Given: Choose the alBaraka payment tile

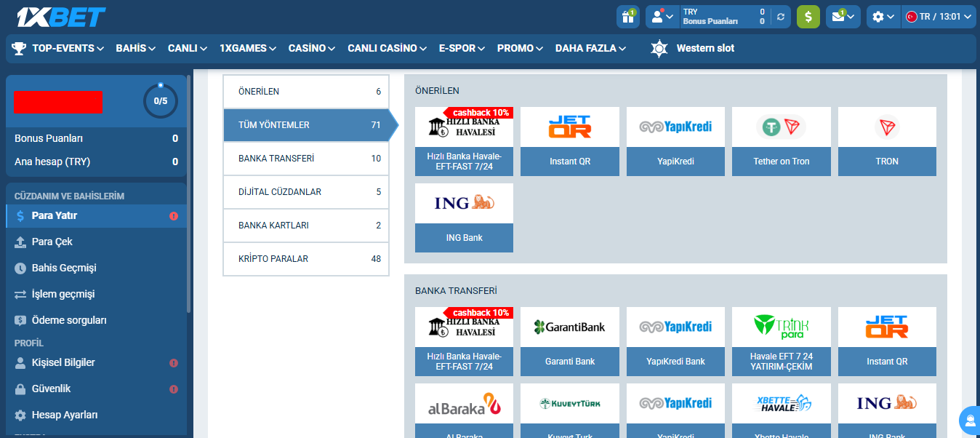Looking at the screenshot, I should coord(464,410).
